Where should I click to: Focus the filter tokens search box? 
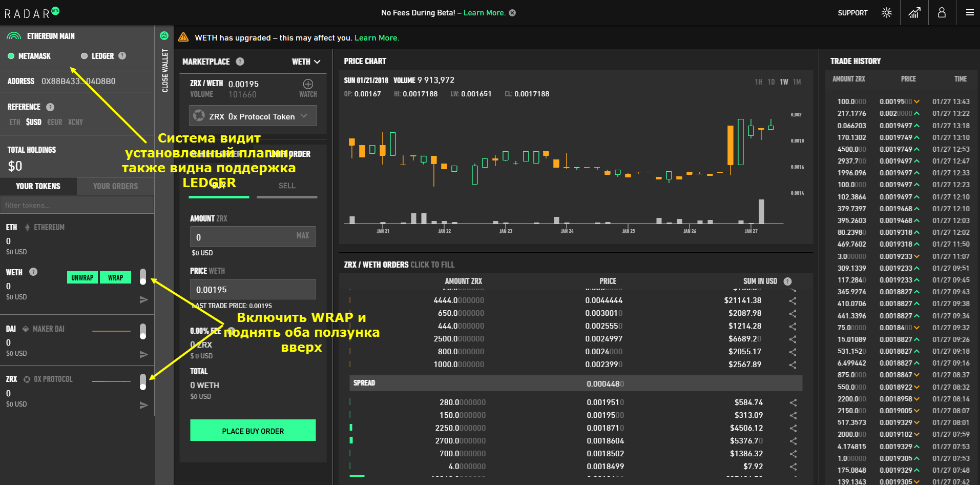(77, 205)
